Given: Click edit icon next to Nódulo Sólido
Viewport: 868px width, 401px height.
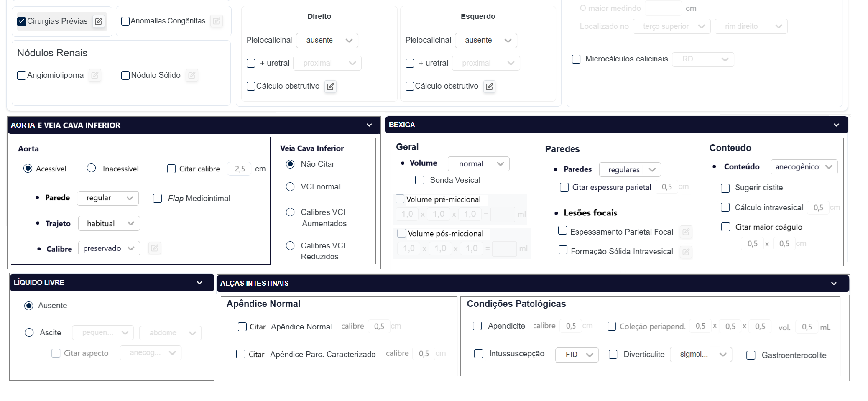Looking at the screenshot, I should (x=191, y=75).
